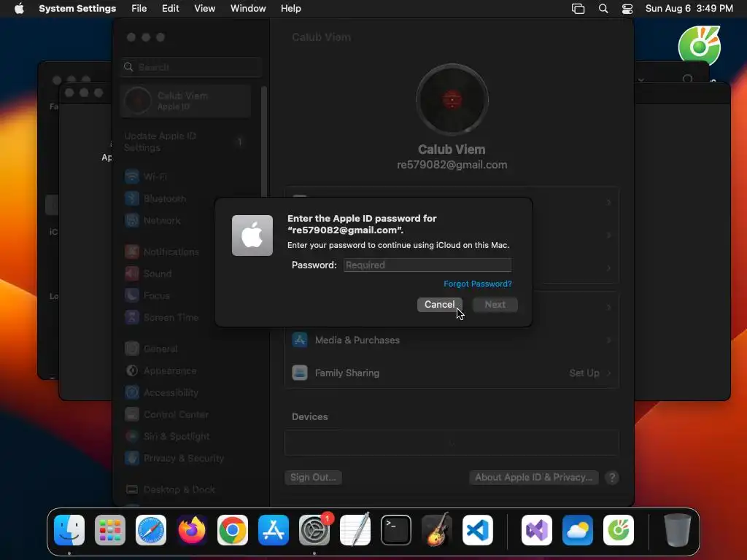This screenshot has width=747, height=560.
Task: Open Google Chrome from the Dock
Action: tap(233, 530)
